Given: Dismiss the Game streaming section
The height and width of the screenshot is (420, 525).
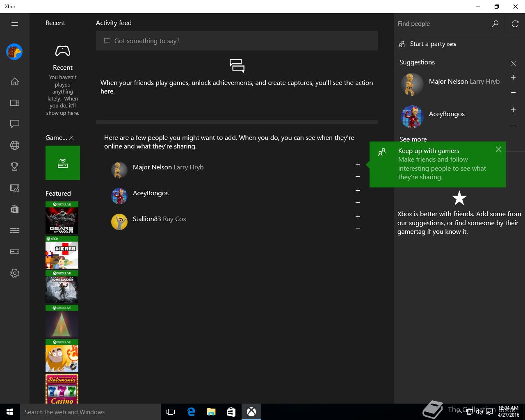Looking at the screenshot, I should pos(71,138).
